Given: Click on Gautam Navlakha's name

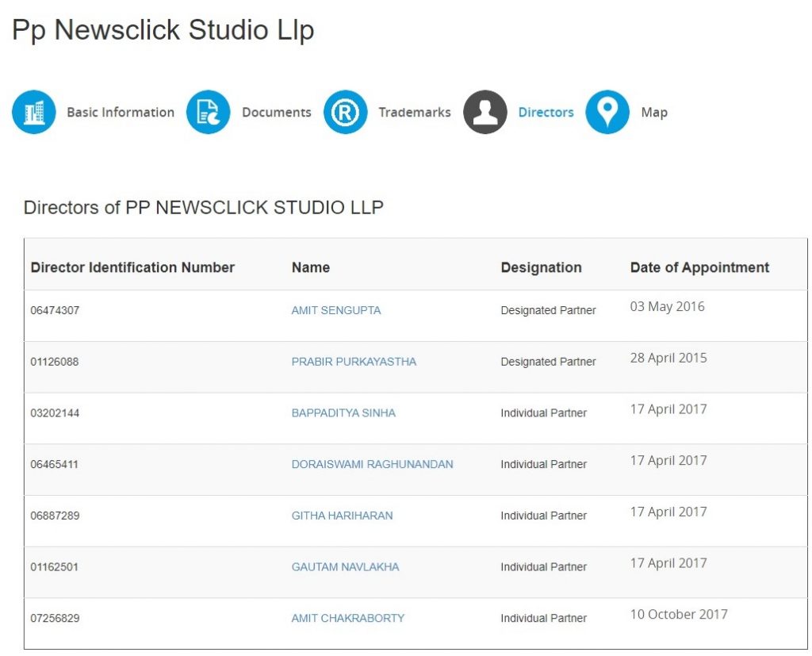Looking at the screenshot, I should tap(345, 567).
